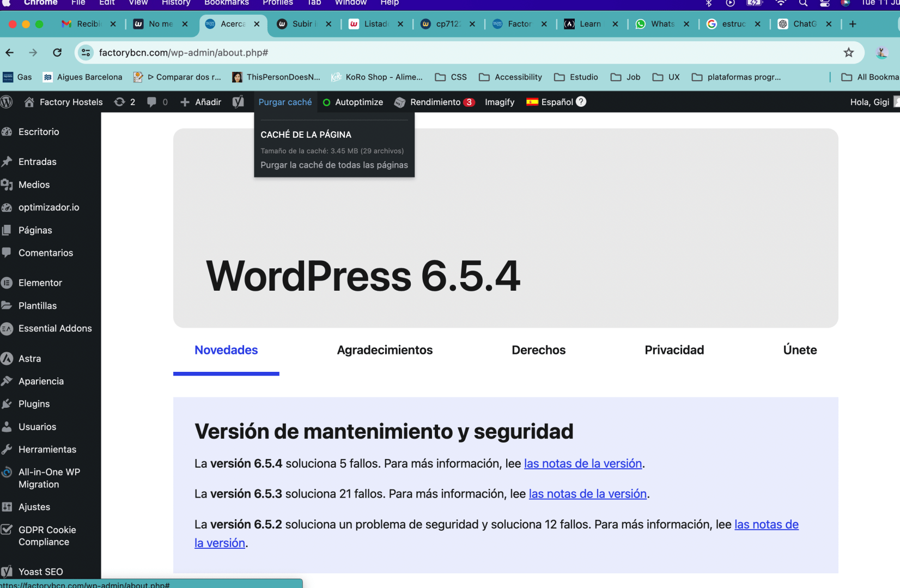This screenshot has width=900, height=588.
Task: Open the updates icon showing 2
Action: click(124, 102)
